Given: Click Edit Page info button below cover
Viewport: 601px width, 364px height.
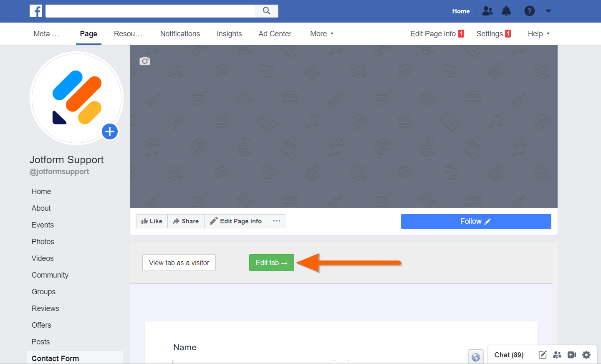Looking at the screenshot, I should coord(236,221).
